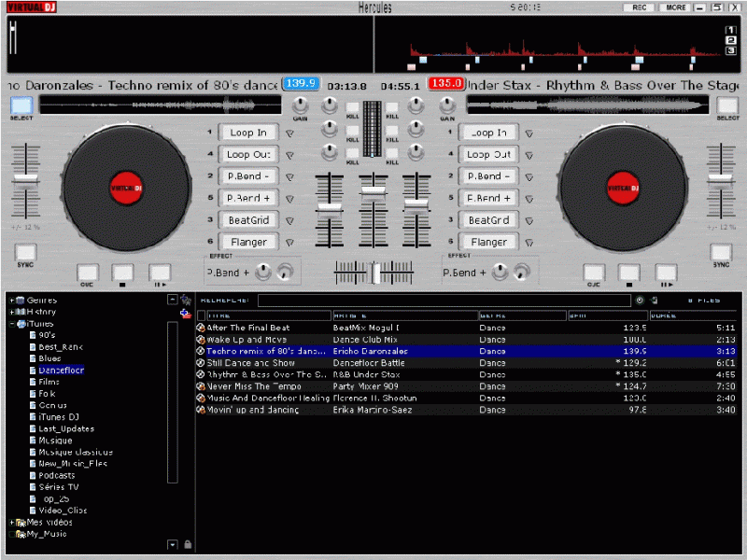Click the lock icon below folder list
The width and height of the screenshot is (747, 560).
pos(188,544)
